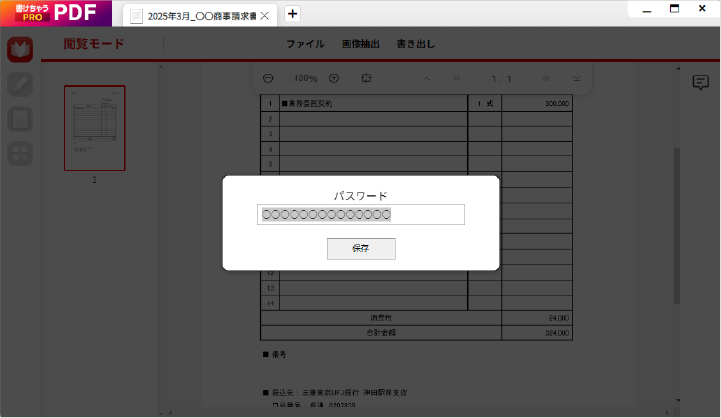Zoom out with the minus icon
721x418 pixels.
point(268,79)
